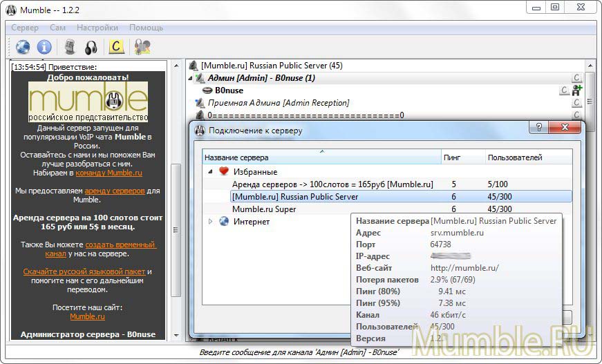
Task: Open the Настройки menu
Action: pos(97,28)
